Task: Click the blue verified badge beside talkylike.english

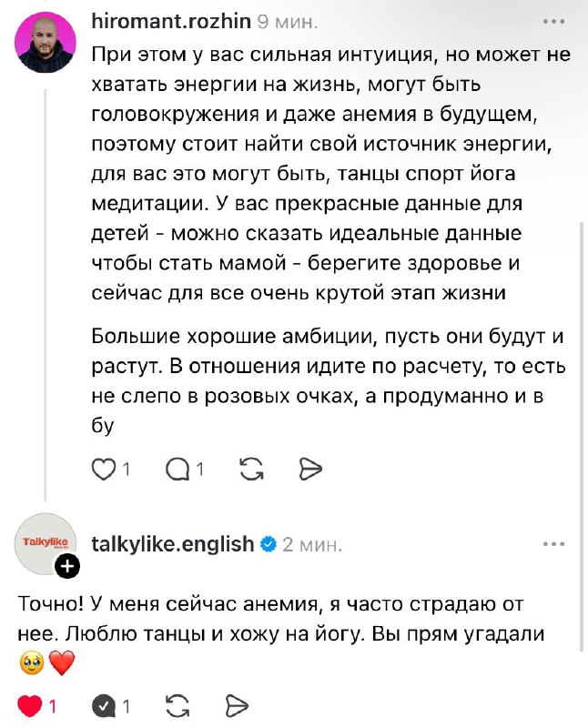Action: click(x=269, y=544)
